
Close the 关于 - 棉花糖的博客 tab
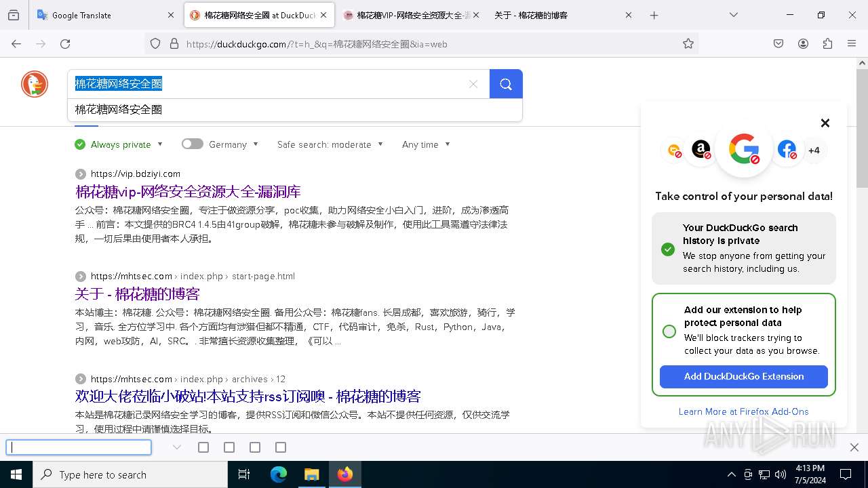pyautogui.click(x=628, y=15)
